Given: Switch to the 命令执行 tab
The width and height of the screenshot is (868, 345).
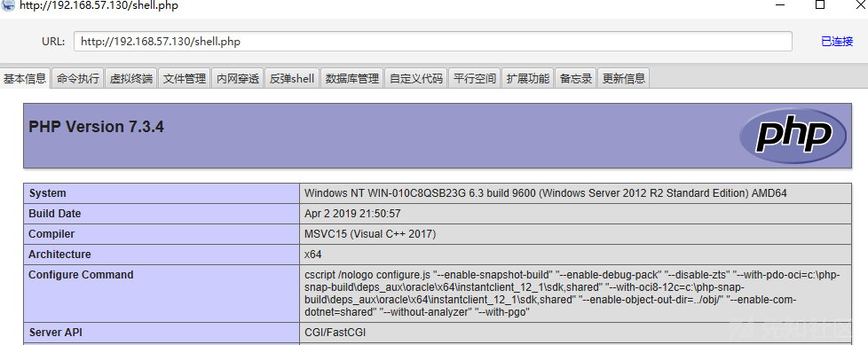Looking at the screenshot, I should click(x=78, y=79).
